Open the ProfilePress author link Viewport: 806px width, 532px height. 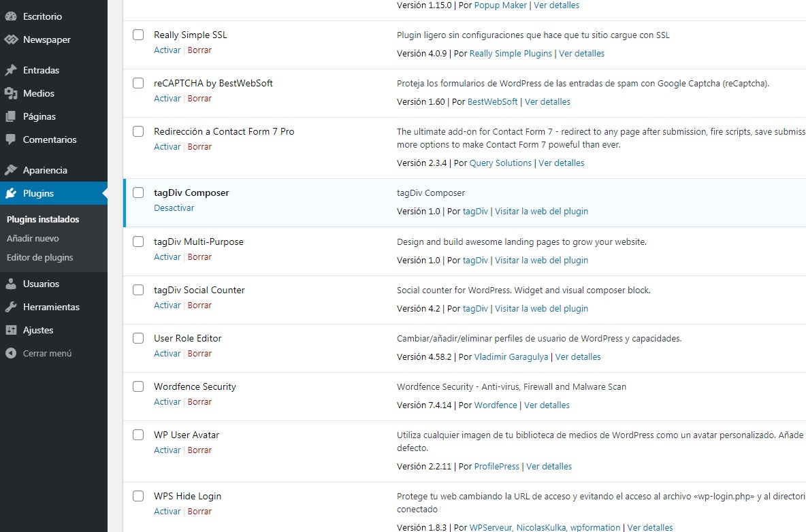tap(496, 466)
